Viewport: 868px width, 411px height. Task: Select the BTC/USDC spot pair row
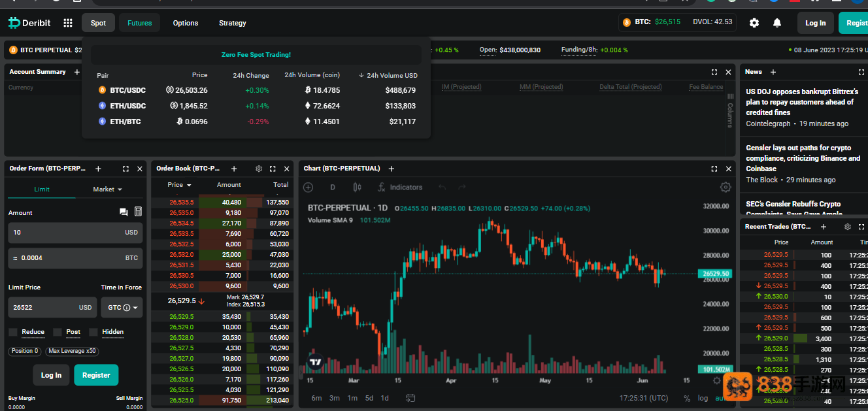(x=257, y=90)
